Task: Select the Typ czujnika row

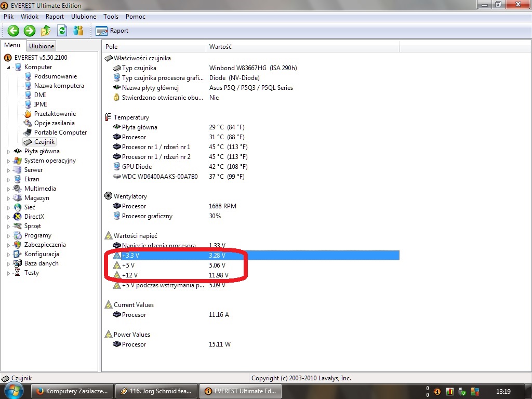Action: (251, 68)
